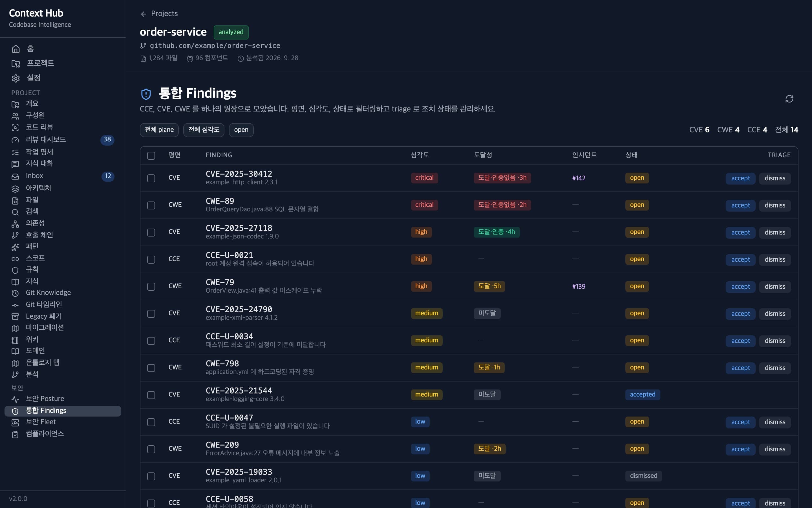
Task: Click the 설정 gear icon in sidebar
Action: click(16, 78)
